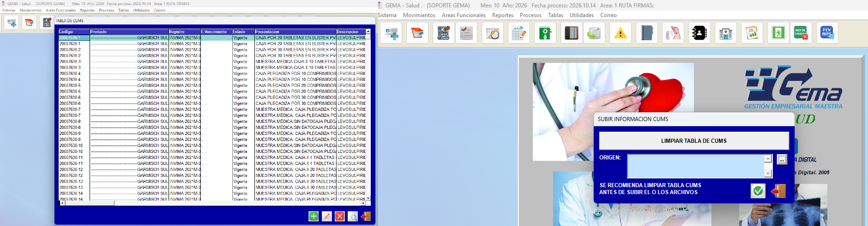Click the hospital building toolbar icon
868x226 pixels.
tap(726, 33)
